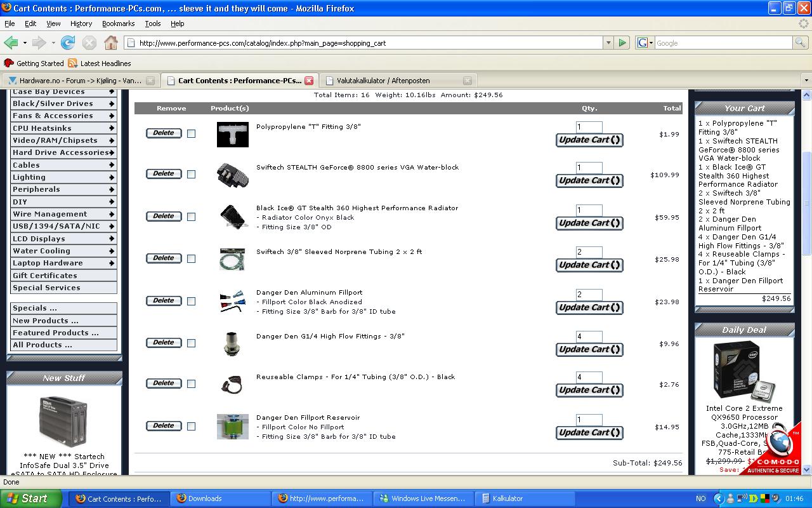Tick remove checkbox for Reuseable Clamps
Screen dimensions: 812x508
pos(191,384)
